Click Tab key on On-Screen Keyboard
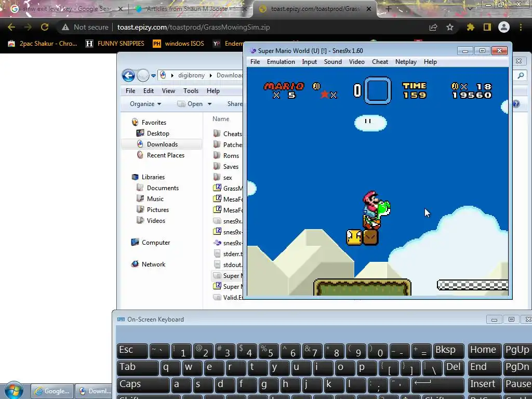Screen dimensions: 532x399 pos(138,368)
